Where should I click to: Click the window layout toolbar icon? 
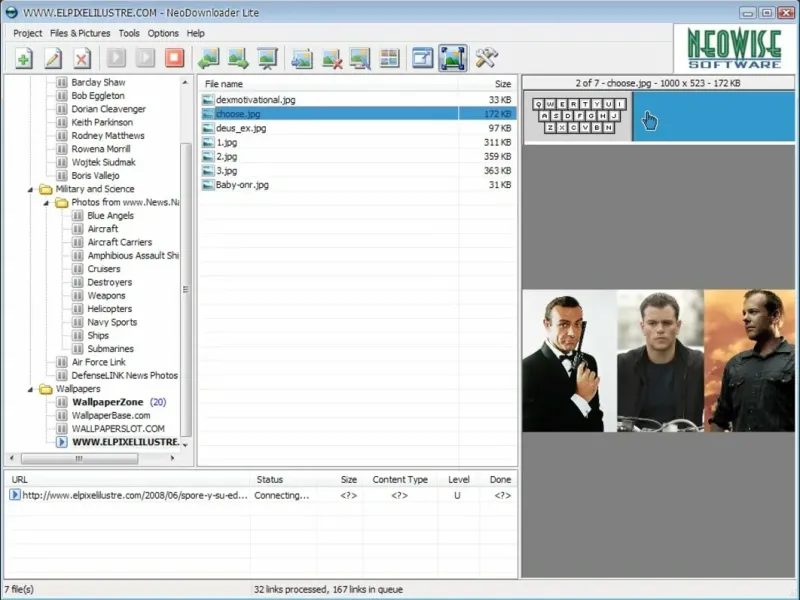423,58
